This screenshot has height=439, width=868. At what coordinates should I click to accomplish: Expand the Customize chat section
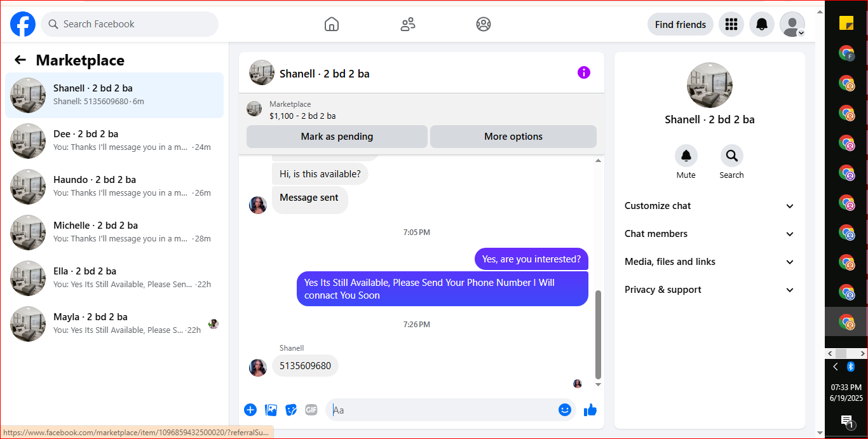tap(710, 206)
